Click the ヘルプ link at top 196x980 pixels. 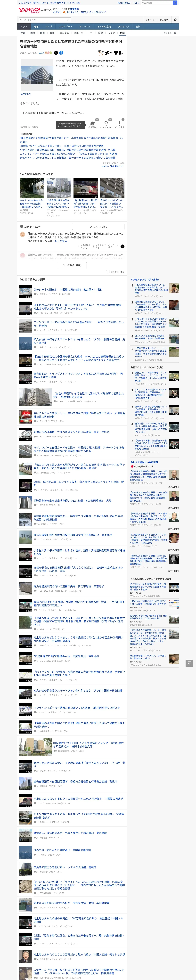tap(136, 3)
